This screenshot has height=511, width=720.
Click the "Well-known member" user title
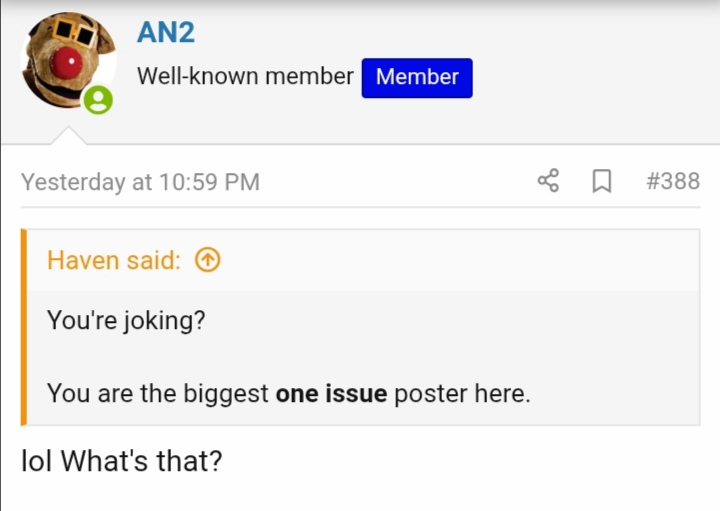(245, 77)
